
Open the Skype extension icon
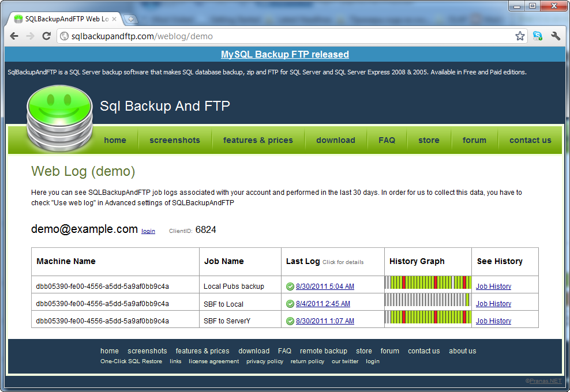coord(537,36)
